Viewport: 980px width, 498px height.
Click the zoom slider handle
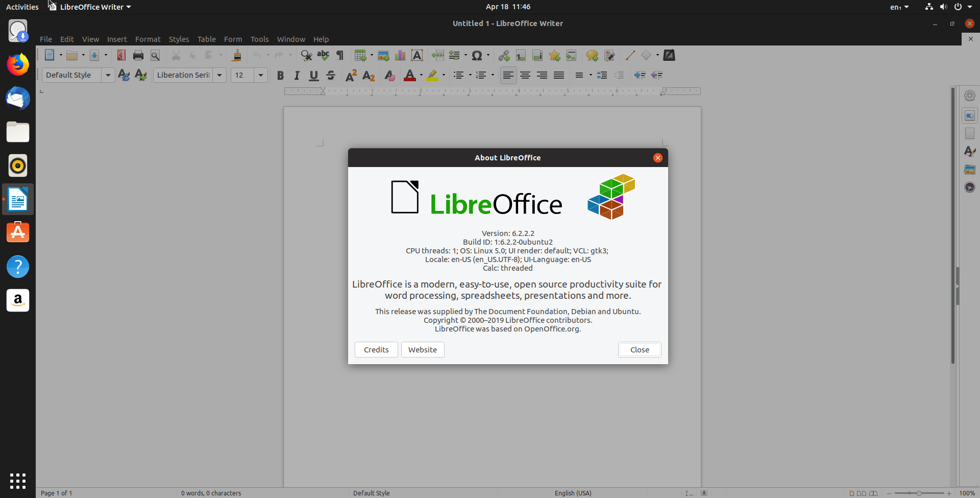919,493
